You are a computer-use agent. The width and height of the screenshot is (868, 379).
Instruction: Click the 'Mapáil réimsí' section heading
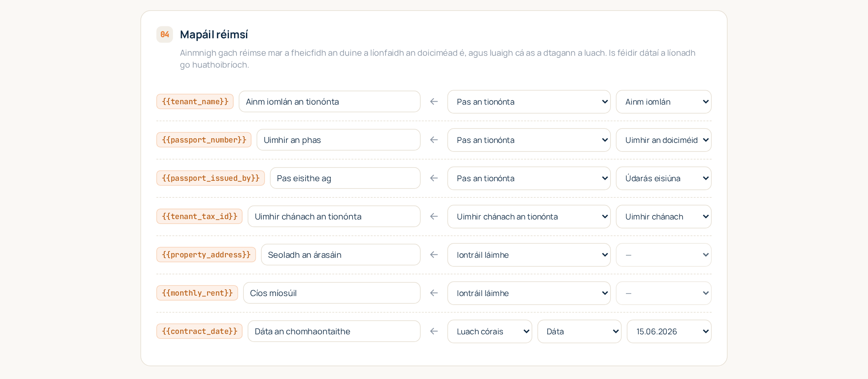[x=214, y=34]
